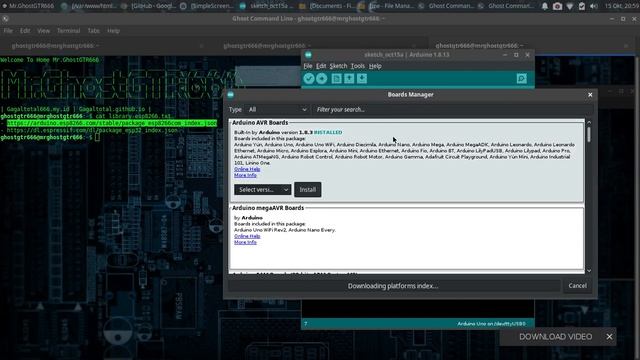Click the highlighted esp8266 package URL in terminal
The image size is (640, 360).
click(x=112, y=123)
